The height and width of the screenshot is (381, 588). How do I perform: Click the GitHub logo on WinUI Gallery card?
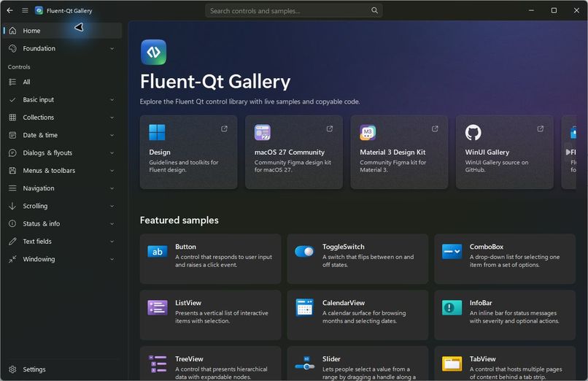point(473,132)
